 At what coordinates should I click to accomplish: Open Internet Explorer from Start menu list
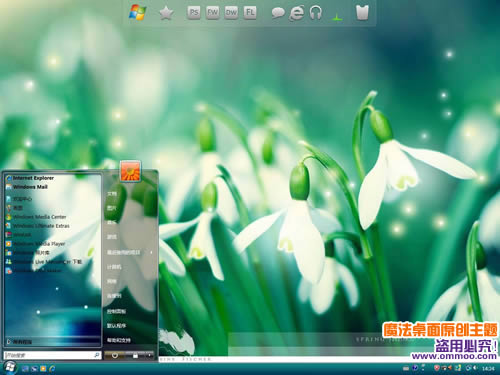click(x=30, y=178)
